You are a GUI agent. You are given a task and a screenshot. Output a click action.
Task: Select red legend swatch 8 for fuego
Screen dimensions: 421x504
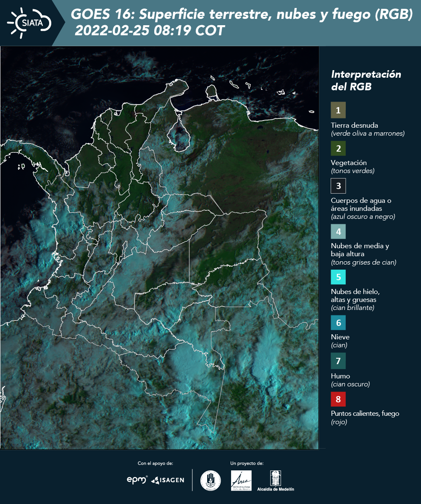[x=338, y=399]
